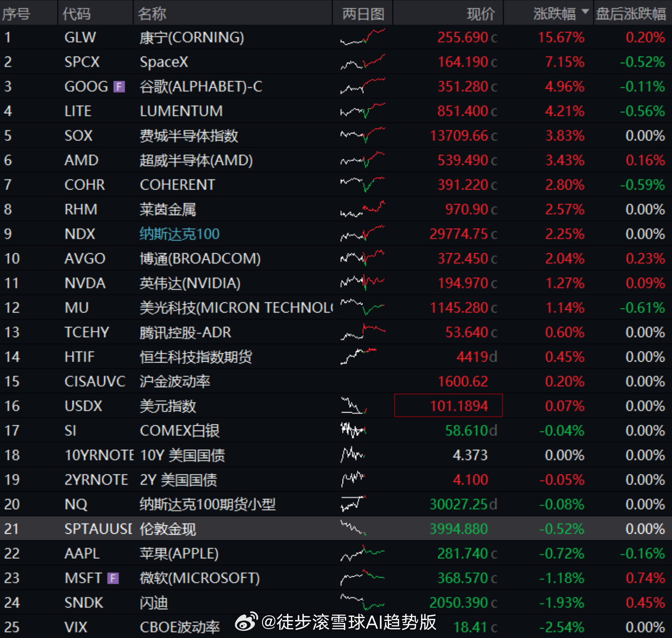The image size is (672, 638).
Task: Click 英伟达(NVIDIA) name
Action: point(190,283)
